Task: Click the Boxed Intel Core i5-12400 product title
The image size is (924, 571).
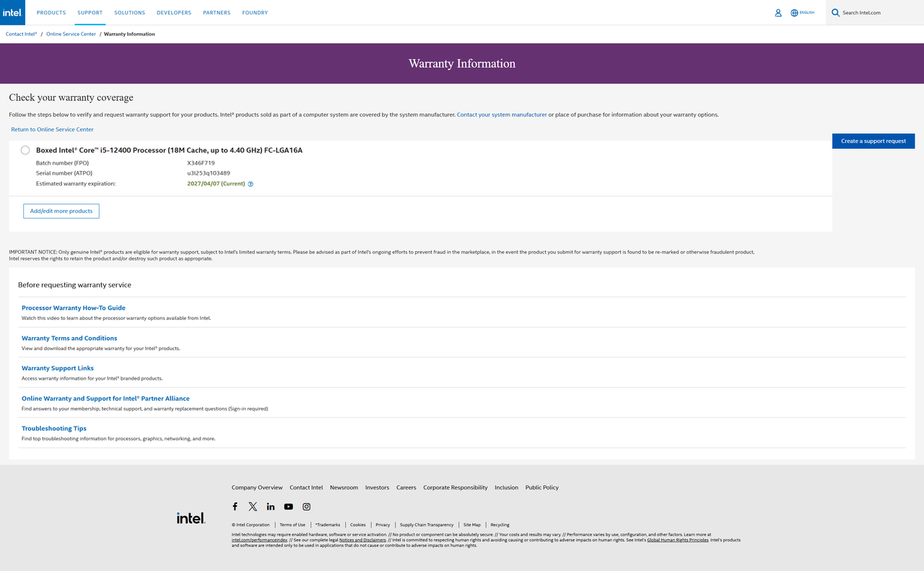Action: coord(169,150)
